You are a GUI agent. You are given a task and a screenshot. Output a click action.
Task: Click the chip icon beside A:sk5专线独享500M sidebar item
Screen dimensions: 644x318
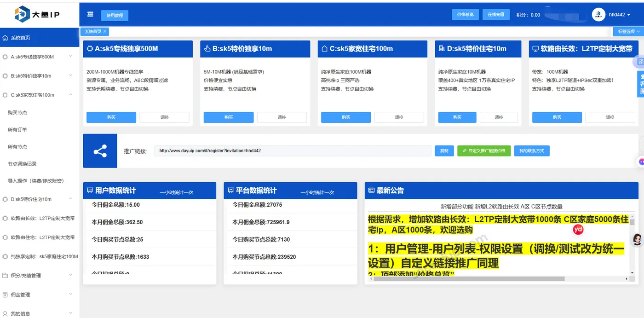coord(5,57)
